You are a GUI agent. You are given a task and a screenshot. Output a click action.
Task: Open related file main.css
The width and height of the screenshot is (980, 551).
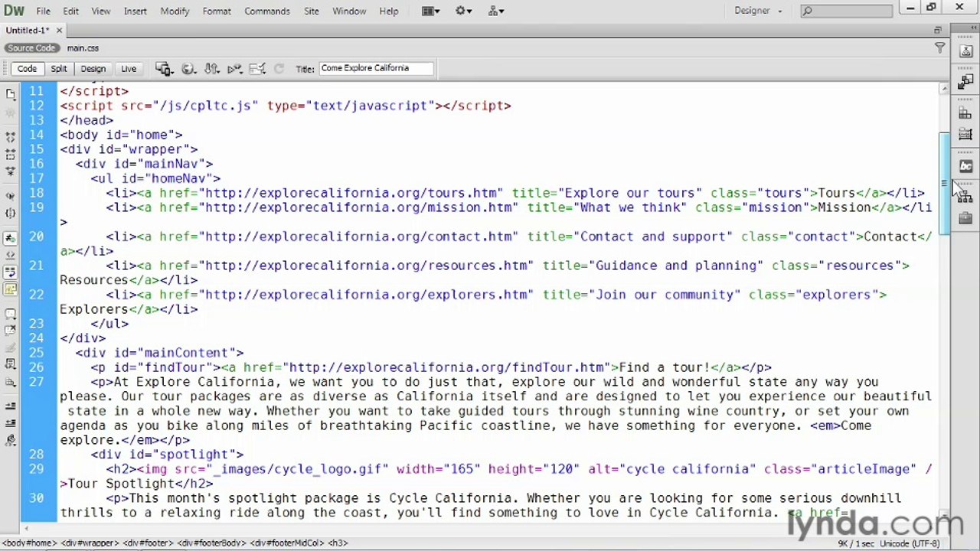83,48
